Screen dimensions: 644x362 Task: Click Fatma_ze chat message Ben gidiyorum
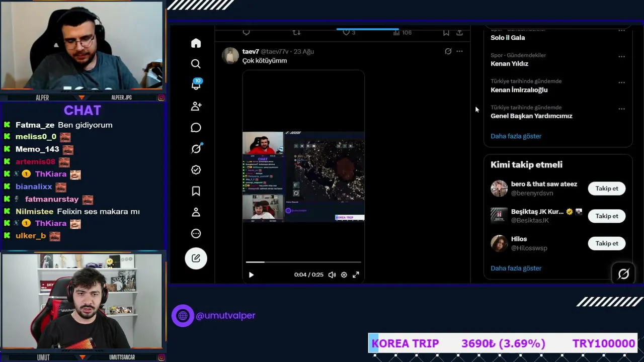(x=85, y=125)
